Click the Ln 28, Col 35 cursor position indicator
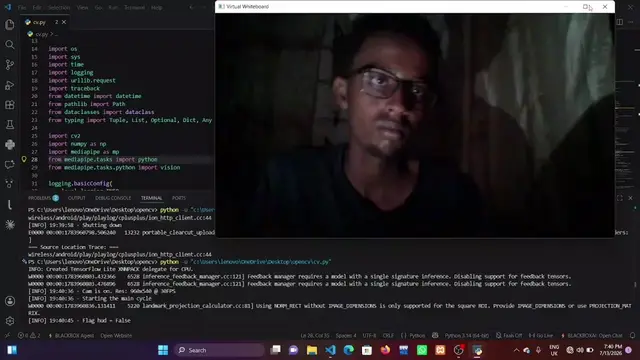This screenshot has width=640, height=360. click(315, 336)
